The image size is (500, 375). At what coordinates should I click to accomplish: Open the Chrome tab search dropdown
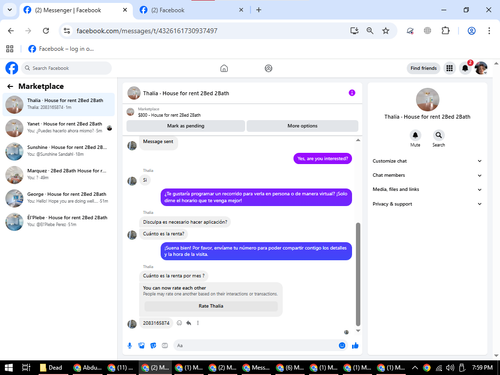pyautogui.click(x=10, y=10)
